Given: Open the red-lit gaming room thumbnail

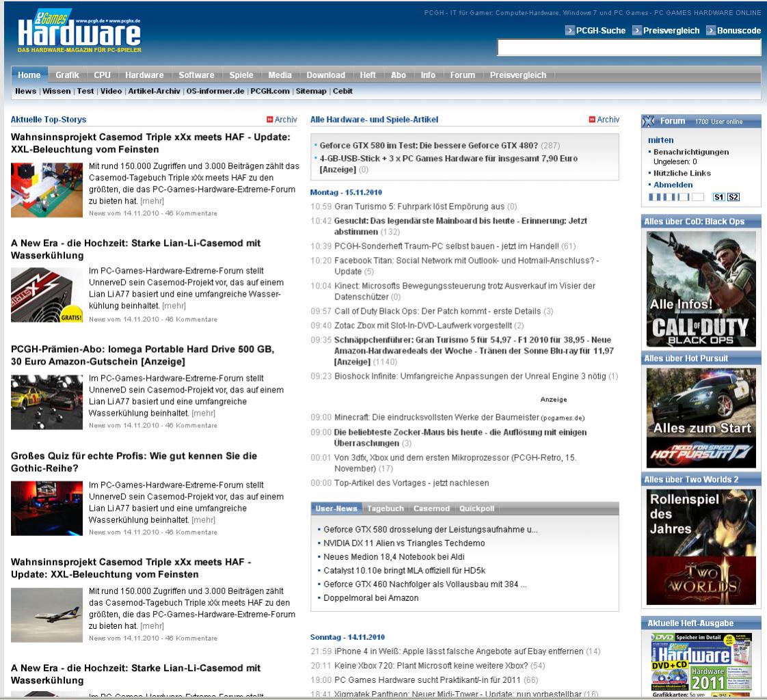Looking at the screenshot, I should tap(46, 508).
